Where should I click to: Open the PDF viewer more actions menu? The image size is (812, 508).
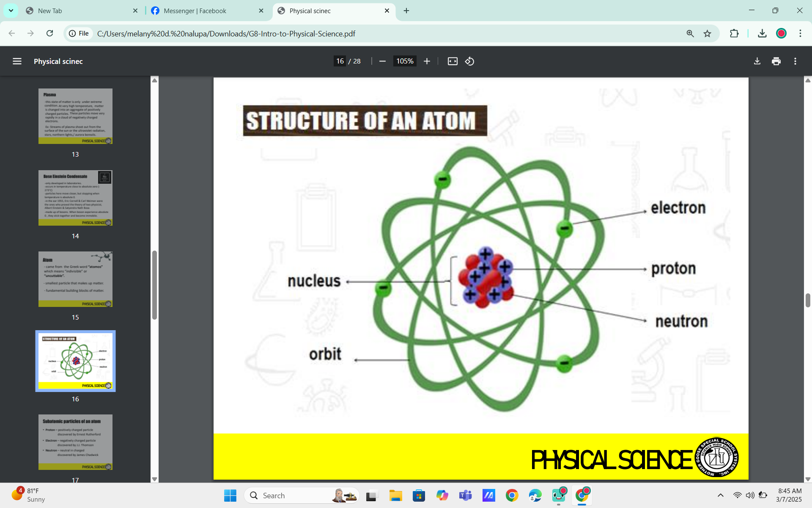795,61
